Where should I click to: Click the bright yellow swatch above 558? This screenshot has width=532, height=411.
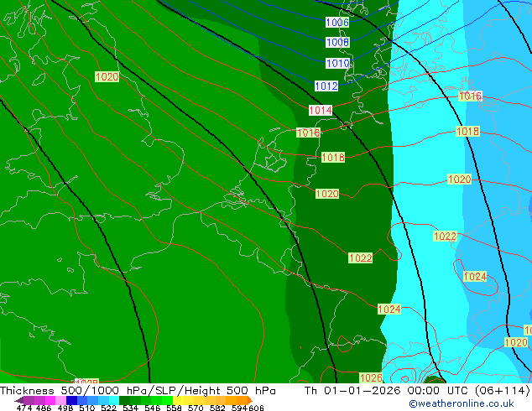[178, 400]
